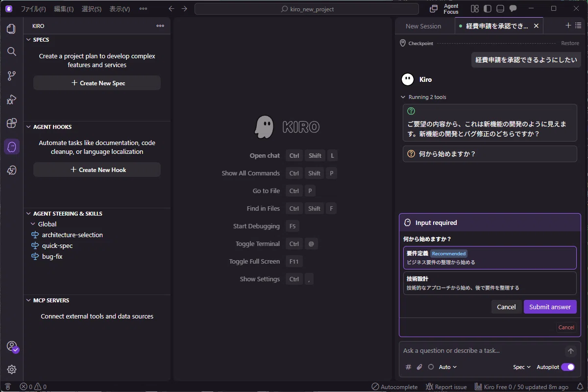The width and height of the screenshot is (588, 392).
Task: Toggle the primary side bar icon
Action: [x=487, y=9]
